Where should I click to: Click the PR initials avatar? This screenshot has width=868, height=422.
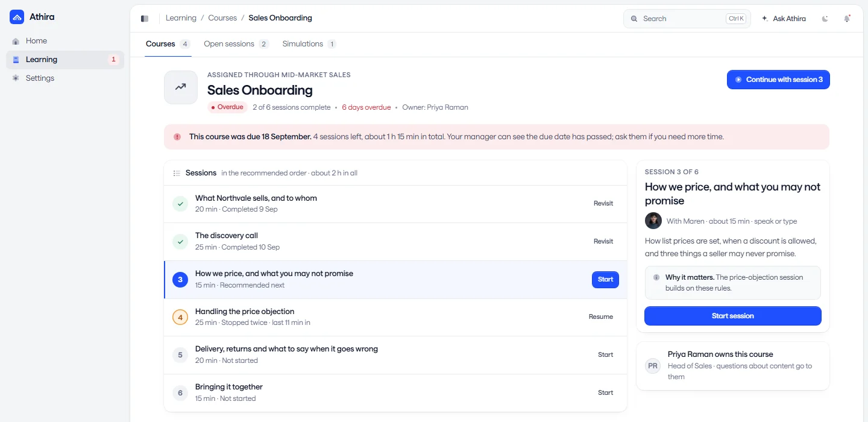pos(653,365)
